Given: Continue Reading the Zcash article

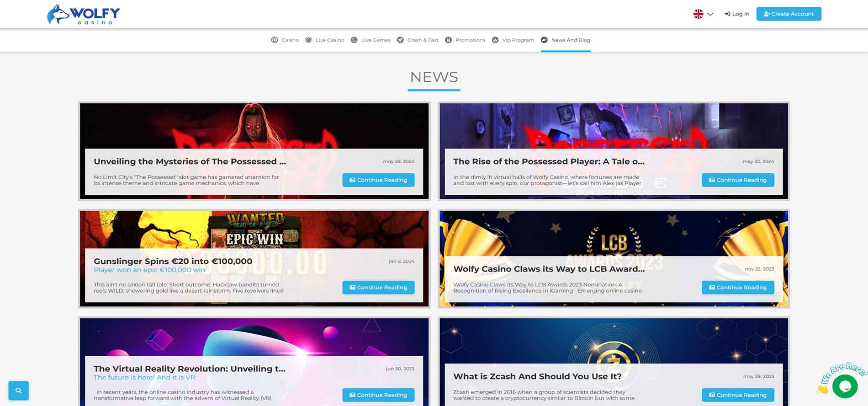Looking at the screenshot, I should (x=738, y=395).
